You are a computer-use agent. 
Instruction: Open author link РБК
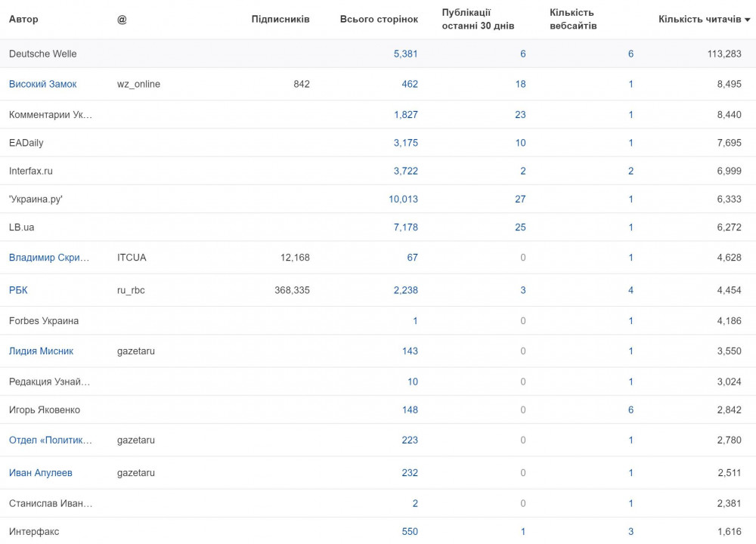coord(18,290)
